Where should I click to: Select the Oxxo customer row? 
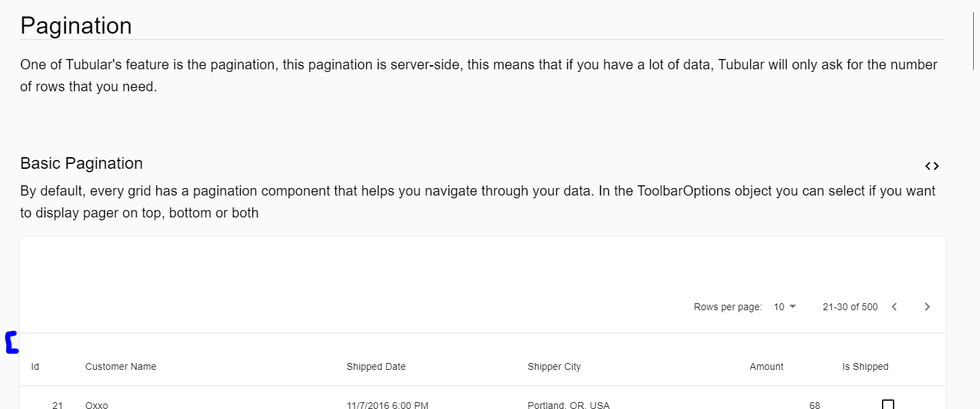pyautogui.click(x=96, y=406)
